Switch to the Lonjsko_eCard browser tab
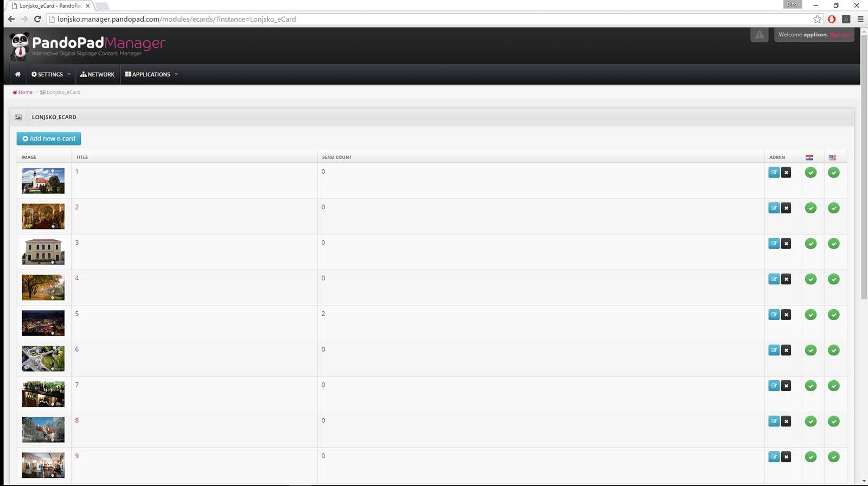 pos(50,6)
